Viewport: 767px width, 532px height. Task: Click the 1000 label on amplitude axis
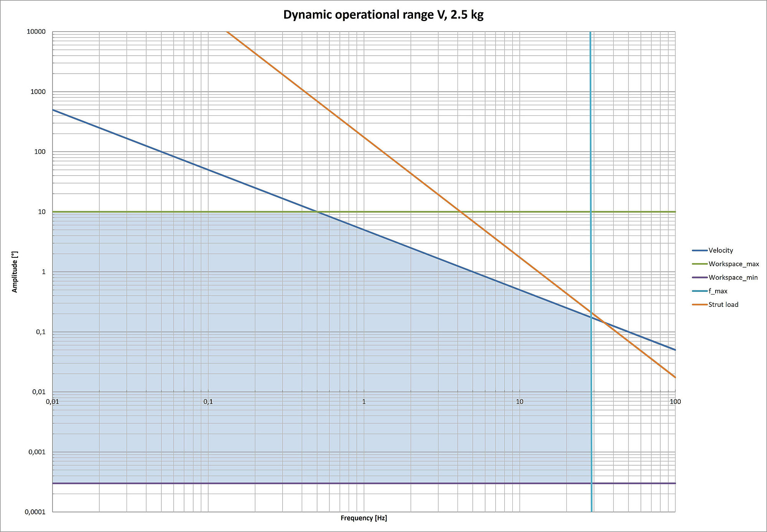(x=38, y=92)
